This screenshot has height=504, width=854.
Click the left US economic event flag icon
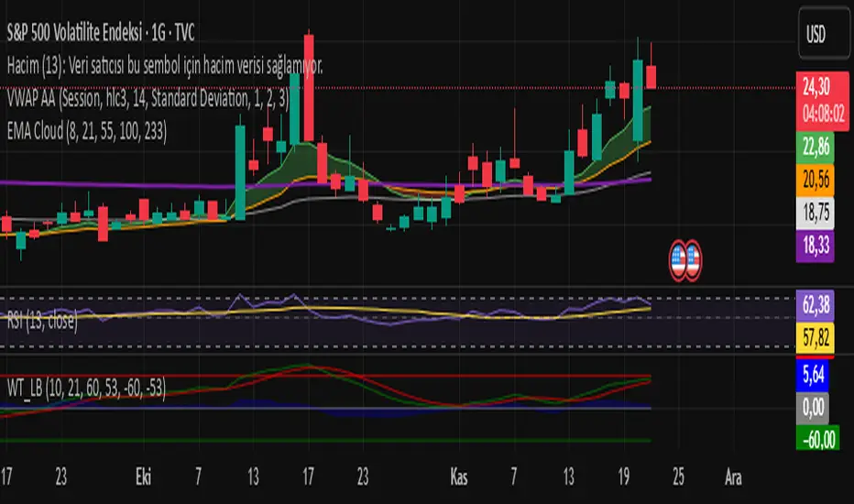[677, 260]
